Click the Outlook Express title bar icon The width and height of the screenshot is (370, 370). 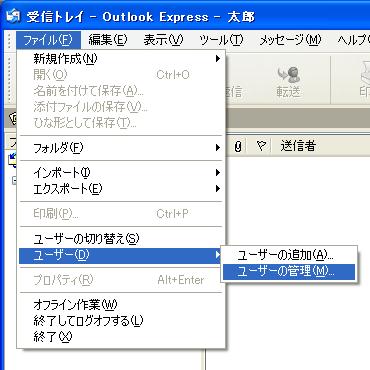click(14, 16)
